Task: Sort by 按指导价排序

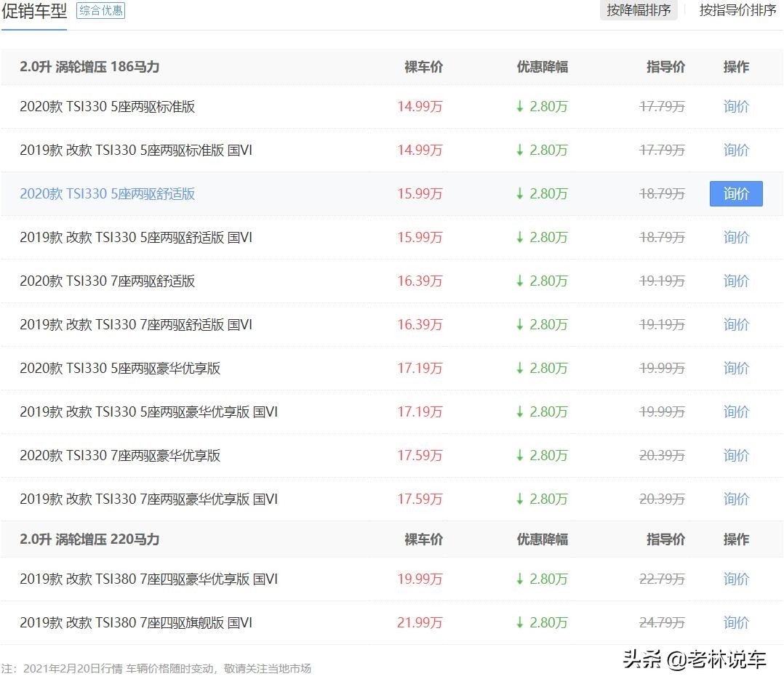Action: pos(737,10)
